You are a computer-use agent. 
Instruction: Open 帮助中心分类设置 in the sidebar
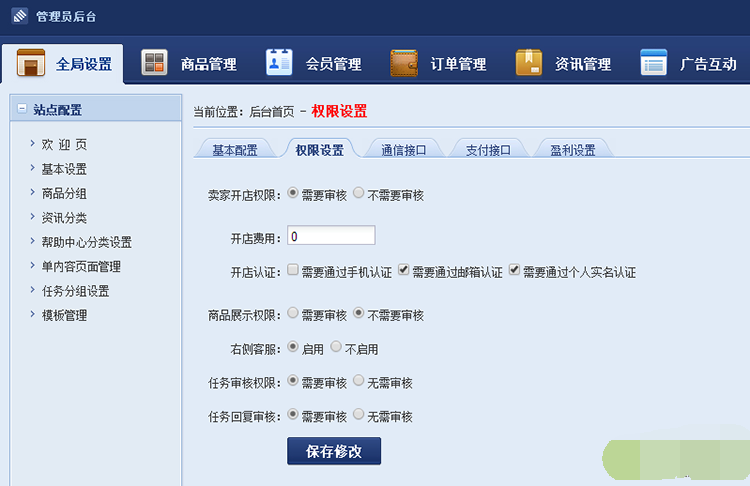pos(87,242)
